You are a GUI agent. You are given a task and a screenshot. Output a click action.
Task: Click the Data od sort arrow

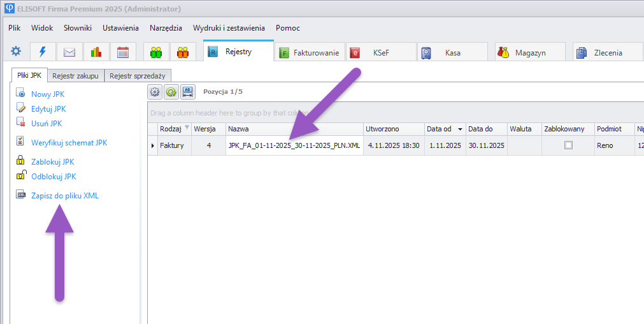tap(460, 129)
